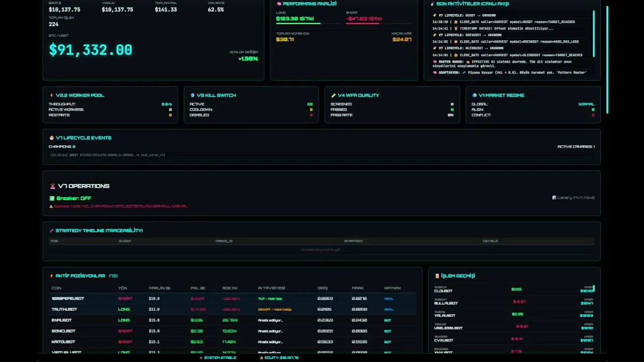Select the SONICUSDT position row
This screenshot has height=362, width=644.
coord(233,331)
